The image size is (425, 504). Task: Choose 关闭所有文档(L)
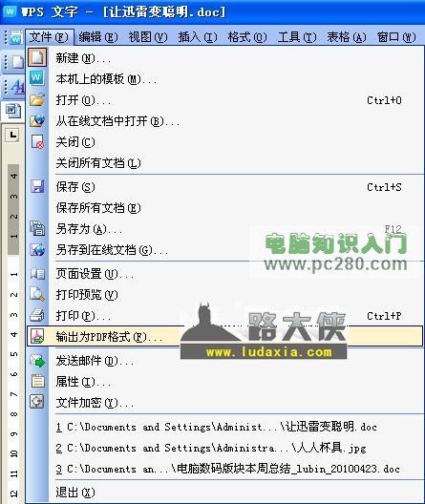(x=225, y=162)
